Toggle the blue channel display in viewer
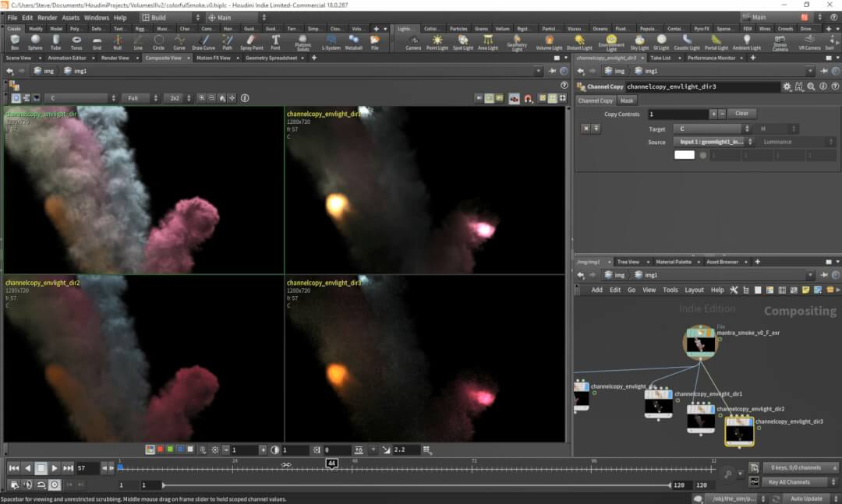 pos(181,449)
